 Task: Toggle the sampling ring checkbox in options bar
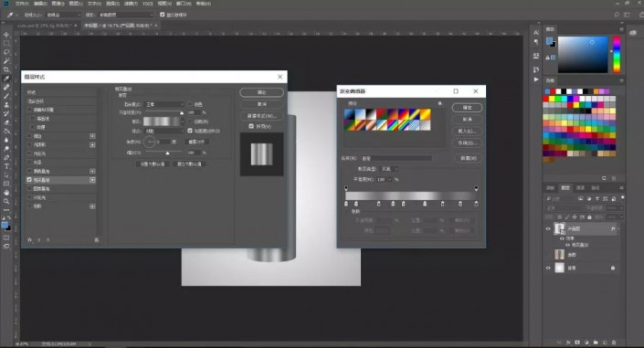click(x=163, y=15)
